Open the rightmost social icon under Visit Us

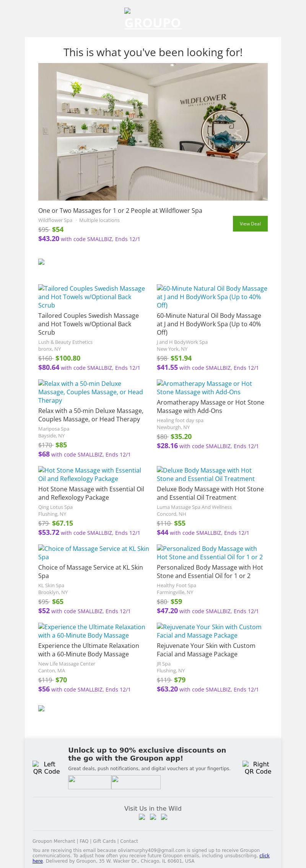(x=164, y=817)
